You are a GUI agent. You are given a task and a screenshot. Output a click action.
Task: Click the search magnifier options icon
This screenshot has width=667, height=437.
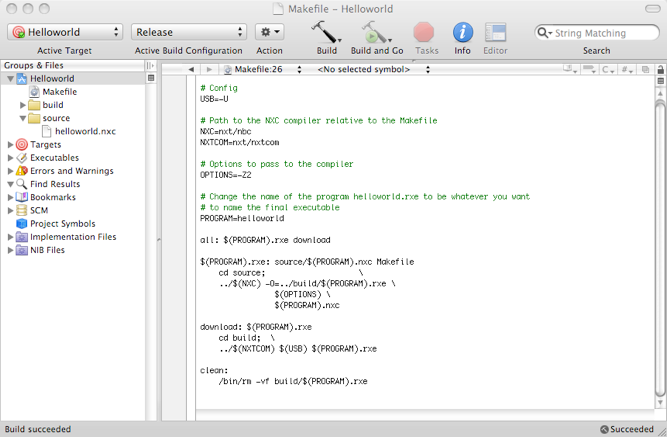(x=544, y=33)
